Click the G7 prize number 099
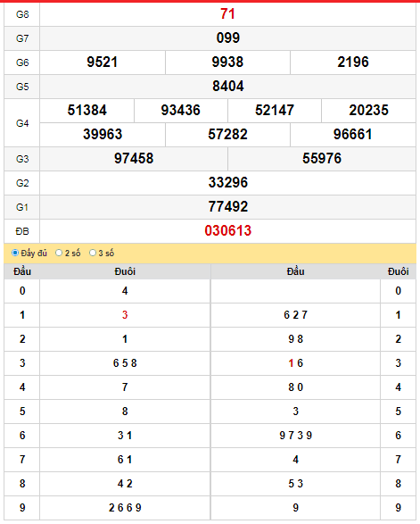 [x=227, y=38]
